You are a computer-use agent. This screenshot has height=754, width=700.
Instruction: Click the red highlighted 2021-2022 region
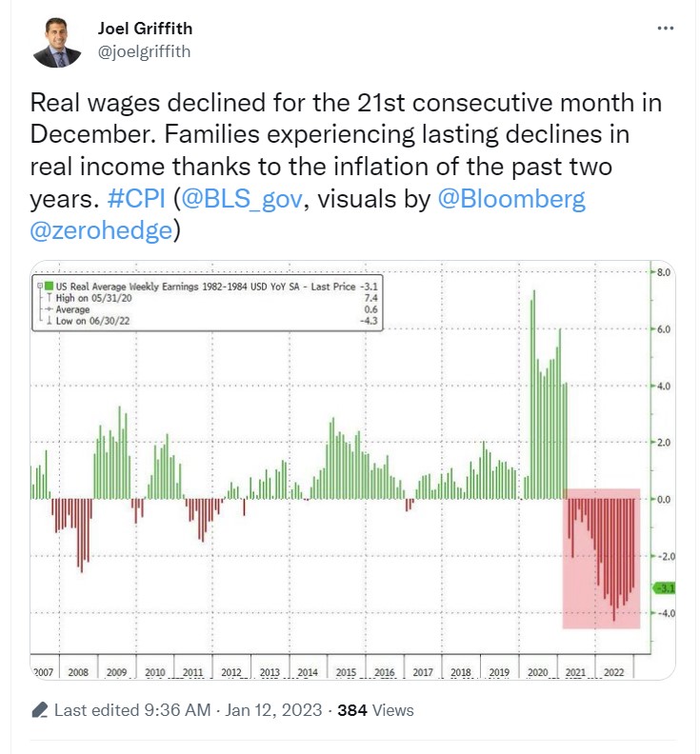point(601,558)
